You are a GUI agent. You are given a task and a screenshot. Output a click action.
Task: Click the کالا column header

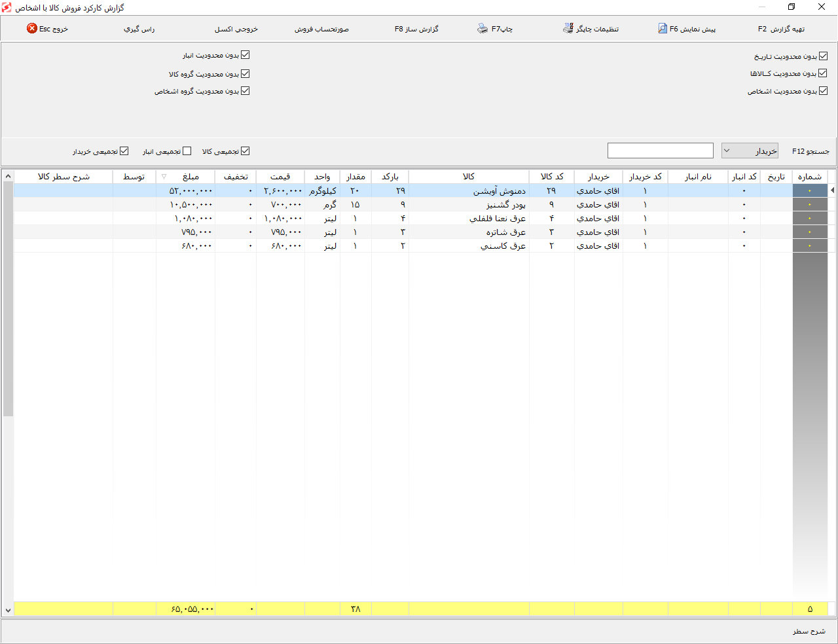tap(469, 177)
